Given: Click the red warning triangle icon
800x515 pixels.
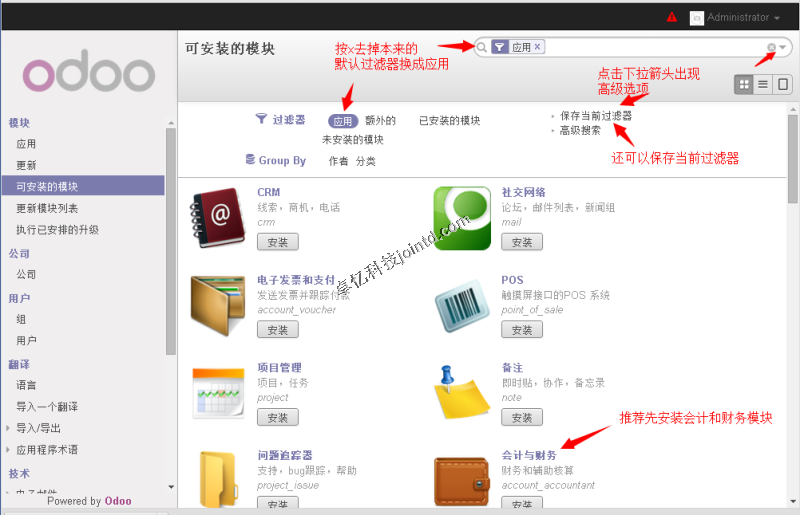Looking at the screenshot, I should coord(672,17).
